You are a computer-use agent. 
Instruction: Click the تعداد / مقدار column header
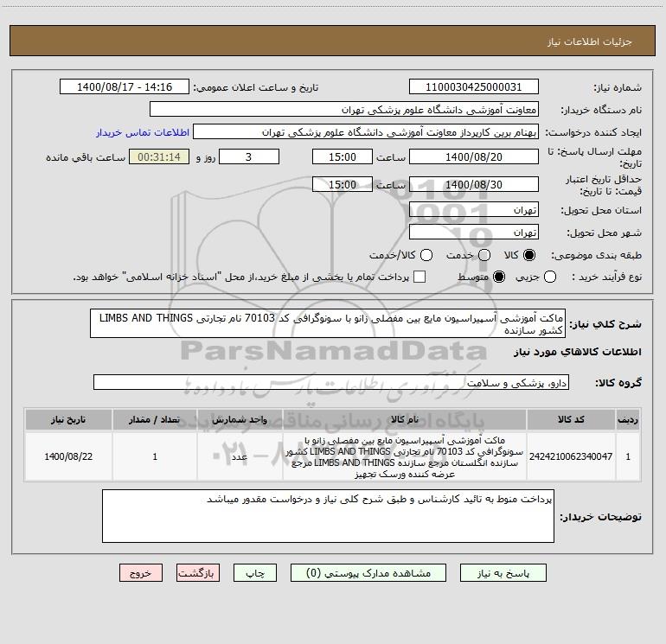coord(155,419)
